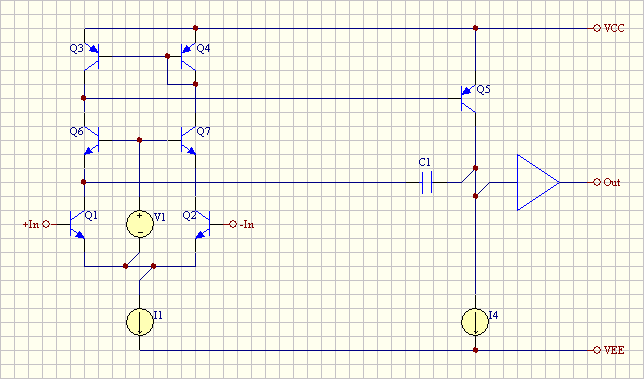Click the VCC rail junction above Q5
This screenshot has width=644, height=379.
pos(475,28)
